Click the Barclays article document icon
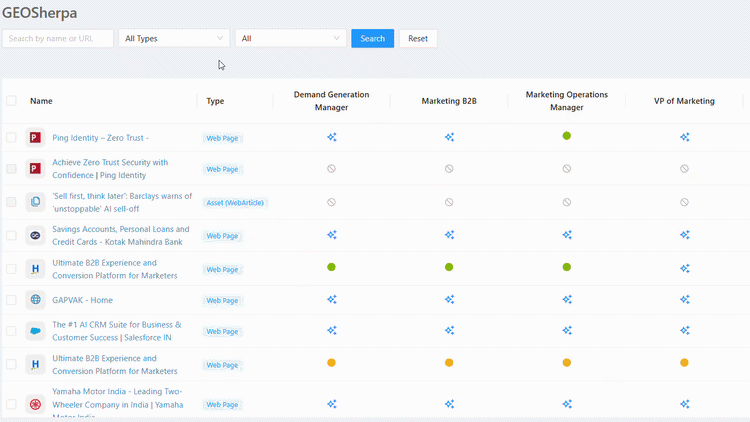 click(35, 202)
